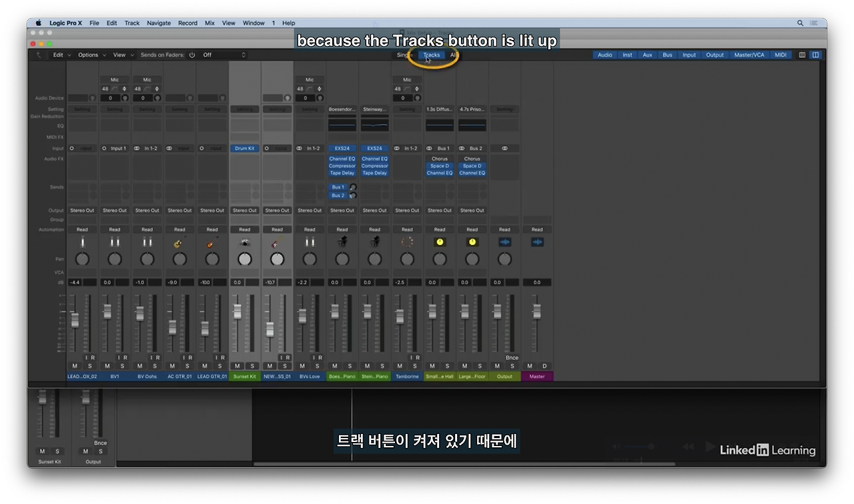This screenshot has height=504, width=854.
Task: Open the mixer Options dropdown
Action: point(91,55)
